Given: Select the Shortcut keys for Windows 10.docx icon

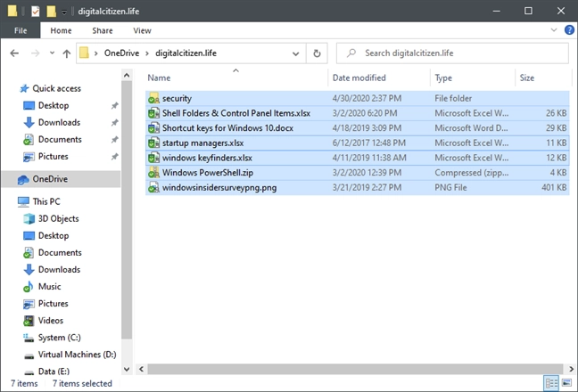Looking at the screenshot, I should click(x=153, y=128).
